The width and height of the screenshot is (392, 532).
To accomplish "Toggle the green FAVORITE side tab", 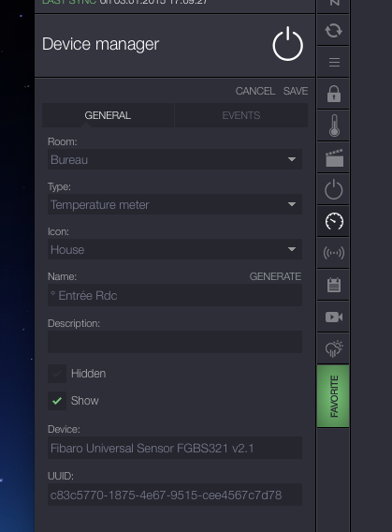I will (333, 396).
